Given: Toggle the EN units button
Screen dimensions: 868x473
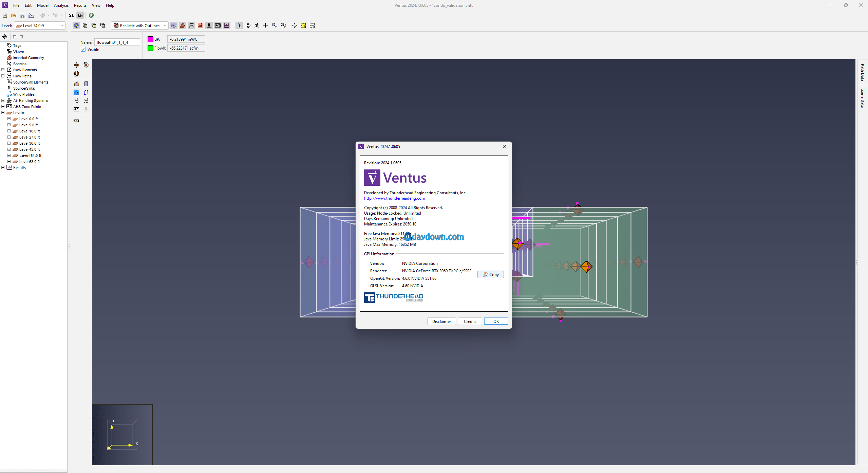Looking at the screenshot, I should [x=80, y=15].
